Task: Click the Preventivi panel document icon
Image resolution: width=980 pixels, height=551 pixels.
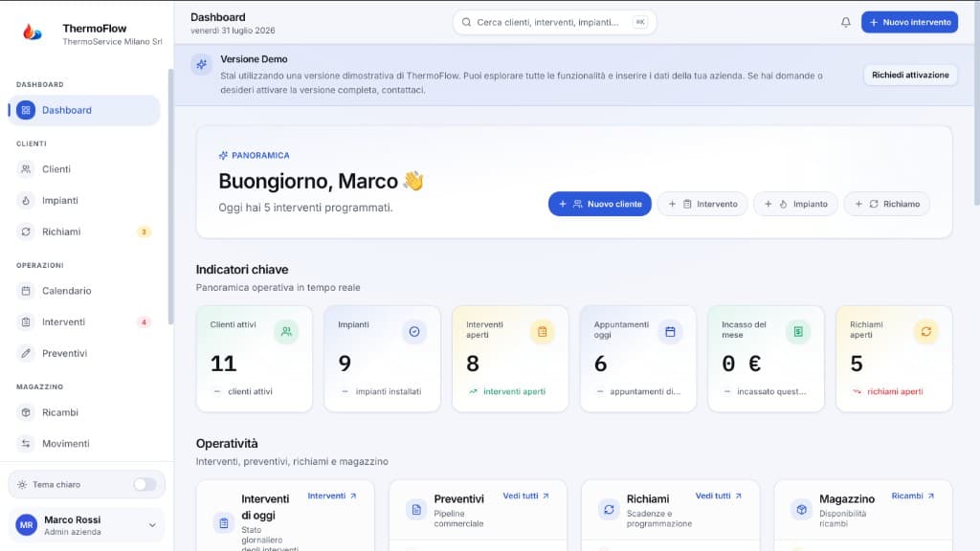Action: click(416, 509)
